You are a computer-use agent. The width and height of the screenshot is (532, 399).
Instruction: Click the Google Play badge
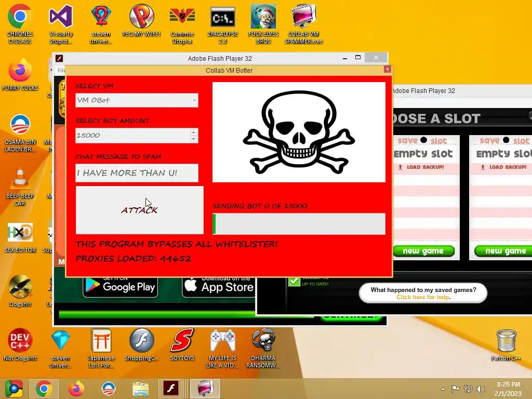tap(120, 287)
